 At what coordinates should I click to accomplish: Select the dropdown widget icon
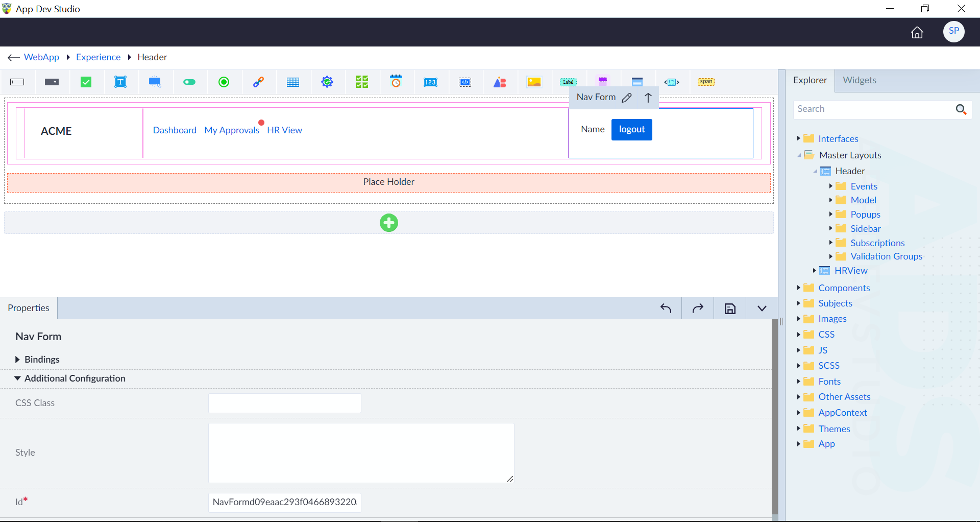pos(52,82)
